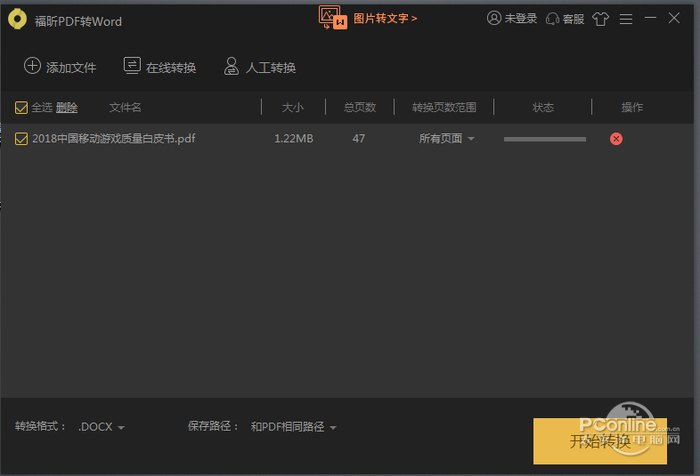The width and height of the screenshot is (700, 476).
Task: Click the file conversion progress bar
Action: coord(545,139)
